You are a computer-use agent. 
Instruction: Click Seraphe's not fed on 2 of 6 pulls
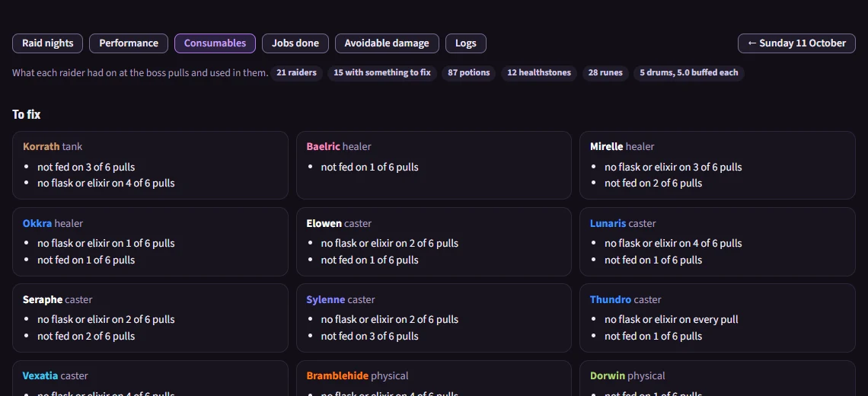click(86, 337)
